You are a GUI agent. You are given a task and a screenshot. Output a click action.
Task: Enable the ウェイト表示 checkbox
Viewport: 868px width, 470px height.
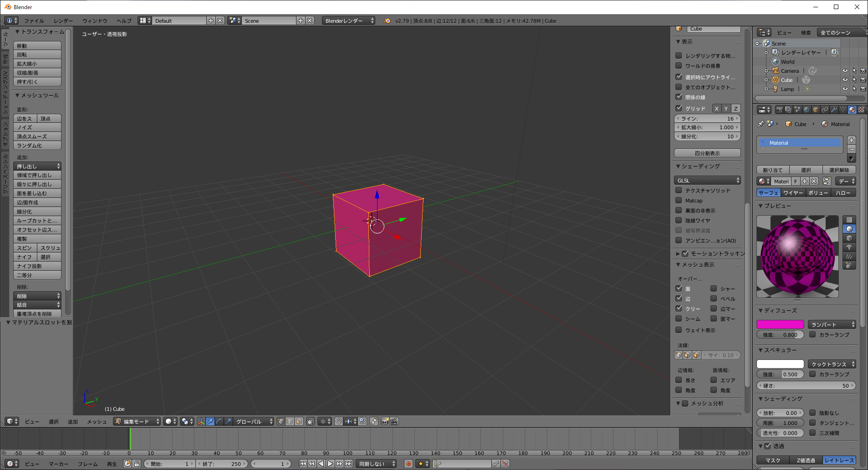point(679,330)
